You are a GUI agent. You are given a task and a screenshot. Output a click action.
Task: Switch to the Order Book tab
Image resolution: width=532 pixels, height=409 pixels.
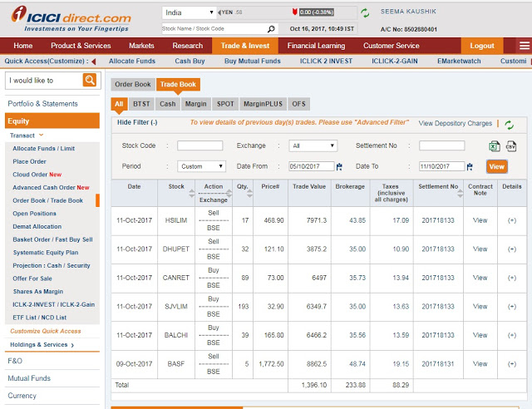[133, 84]
